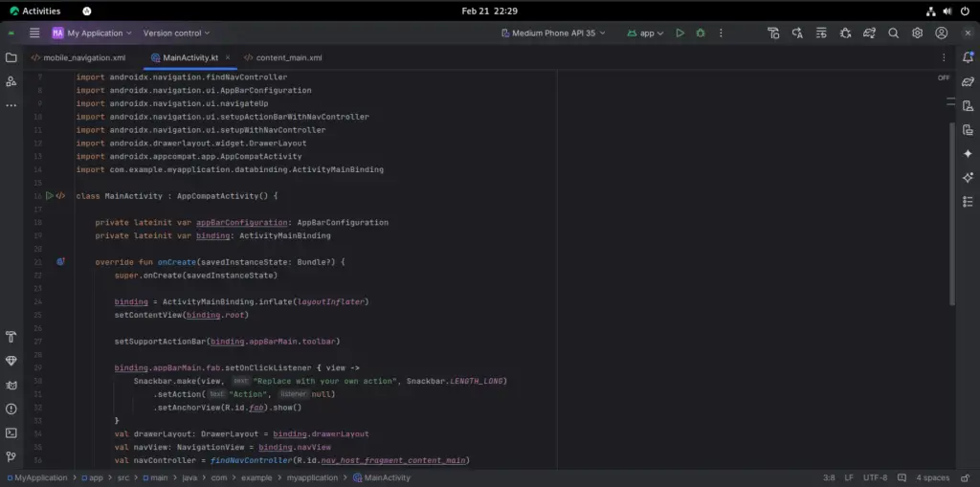Click example breadcrumb in navigation bar
Image resolution: width=980 pixels, height=487 pixels.
click(256, 477)
